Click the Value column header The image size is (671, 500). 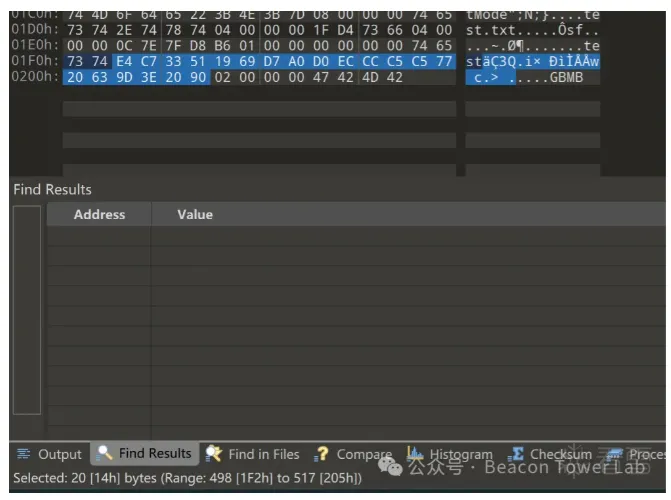pyautogui.click(x=195, y=214)
